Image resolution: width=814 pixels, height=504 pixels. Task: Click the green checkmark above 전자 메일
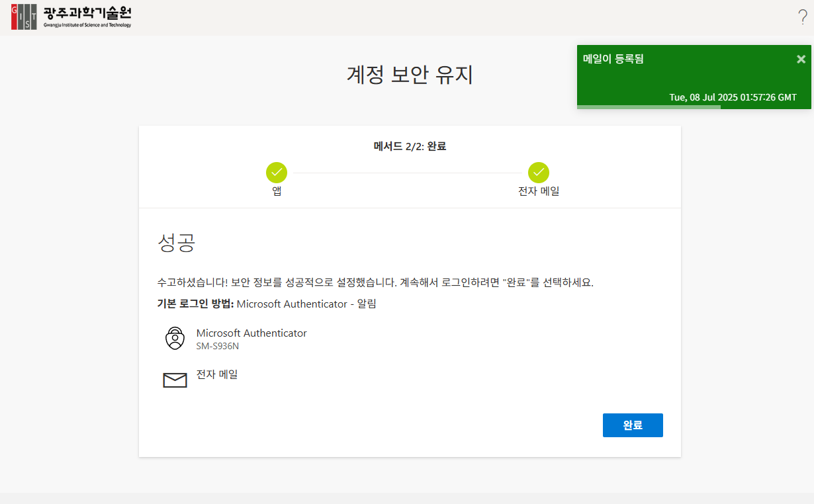click(539, 173)
